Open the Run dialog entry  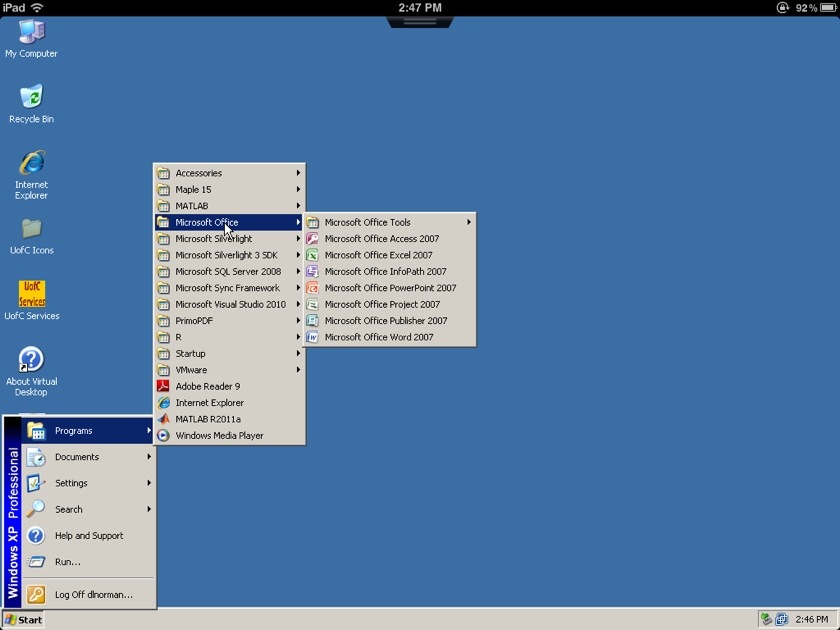tap(67, 562)
